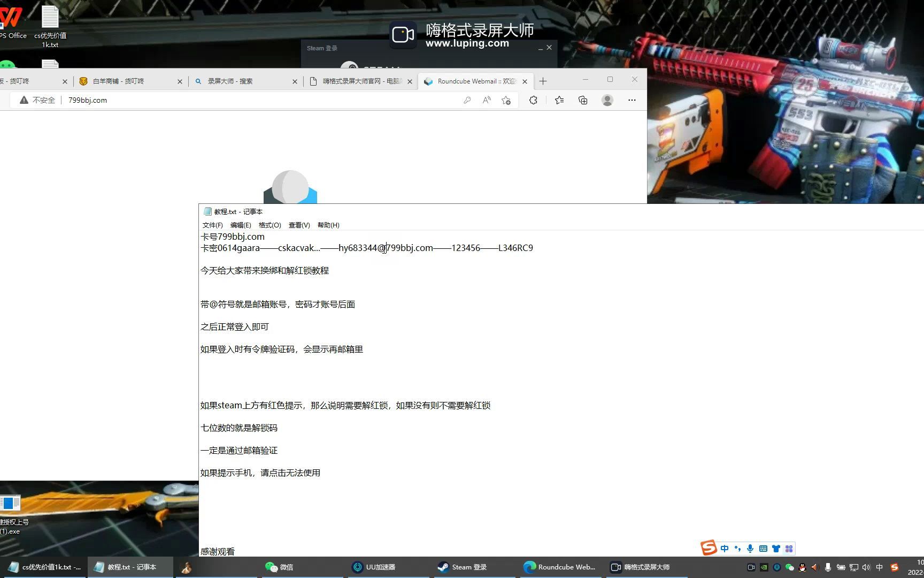The image size is (924, 578).
Task: Open QQ penguin tray icon
Action: (802, 567)
